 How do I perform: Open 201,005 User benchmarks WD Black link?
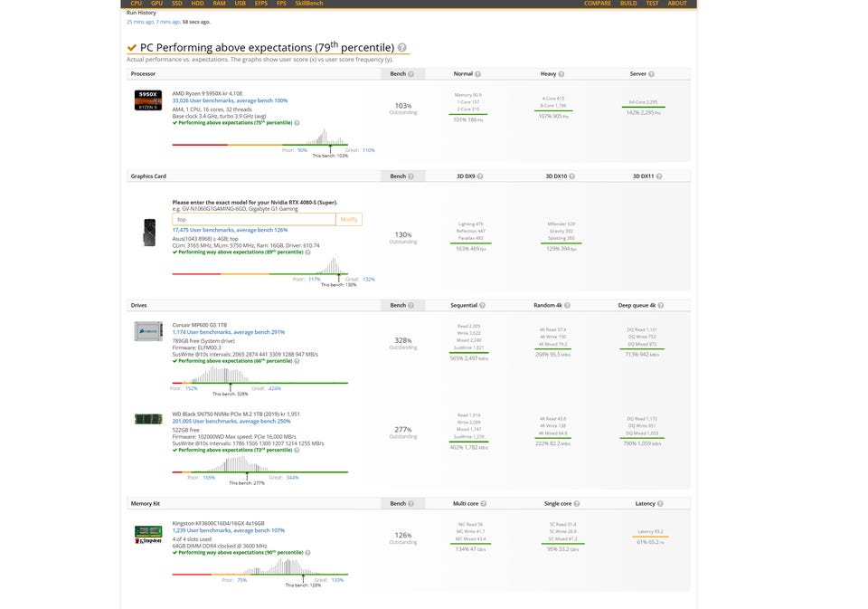coord(231,421)
